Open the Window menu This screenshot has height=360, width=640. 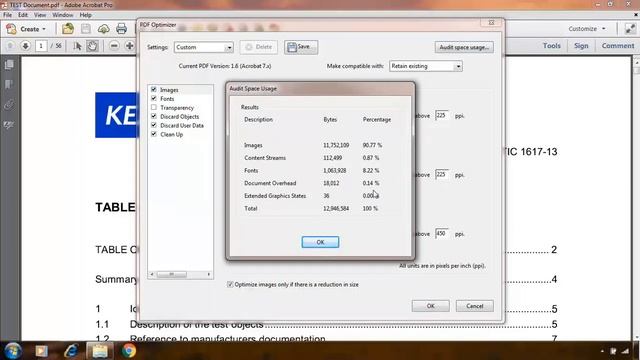tap(62, 15)
